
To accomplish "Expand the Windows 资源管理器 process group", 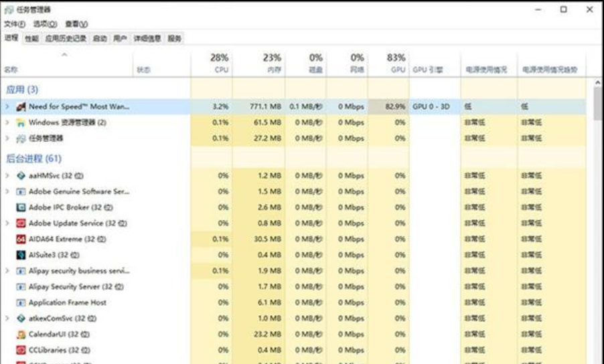I will coord(7,122).
